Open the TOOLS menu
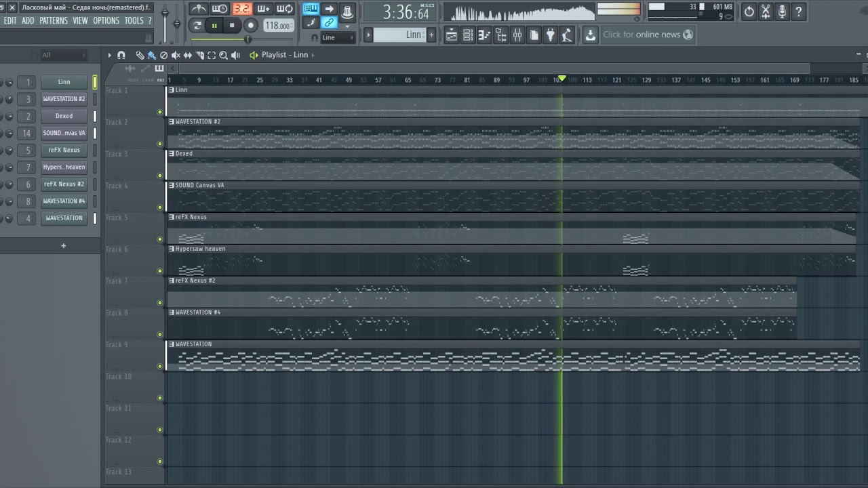The width and height of the screenshot is (868, 488). tap(134, 21)
